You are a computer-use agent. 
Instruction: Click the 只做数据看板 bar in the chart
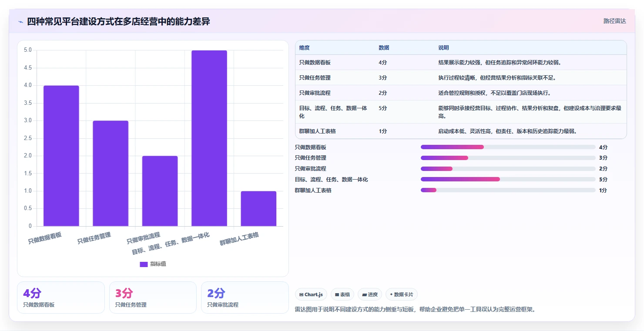[61, 156]
